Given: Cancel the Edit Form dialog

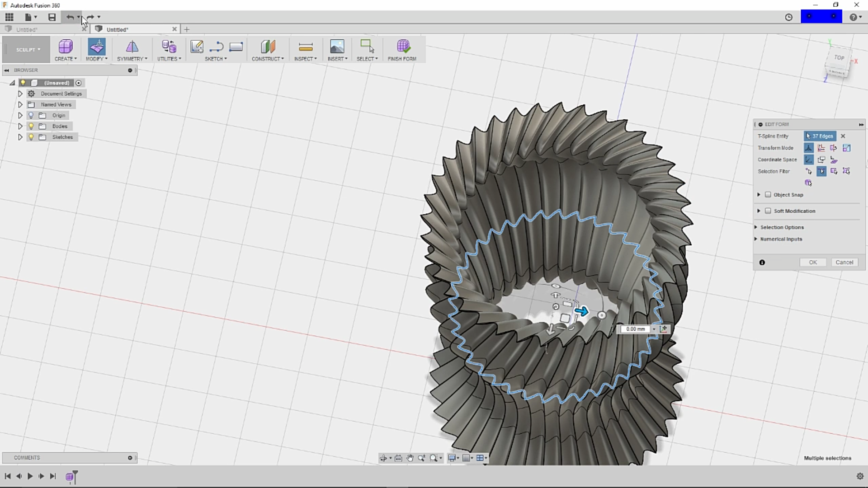Looking at the screenshot, I should pyautogui.click(x=844, y=263).
